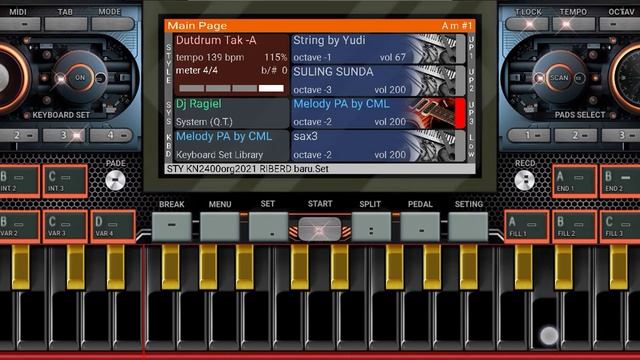Click the Am #1 chord indicator
The height and width of the screenshot is (360, 640).
coord(456,26)
